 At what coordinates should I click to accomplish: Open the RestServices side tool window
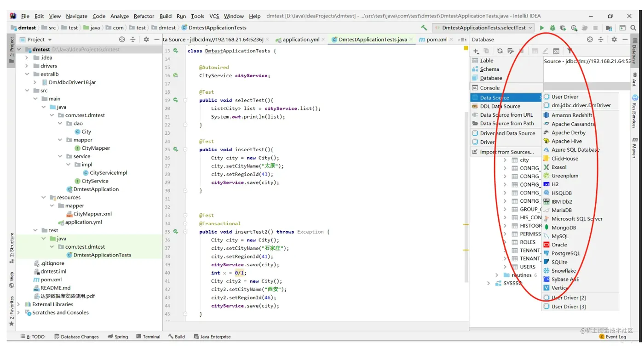(x=635, y=111)
